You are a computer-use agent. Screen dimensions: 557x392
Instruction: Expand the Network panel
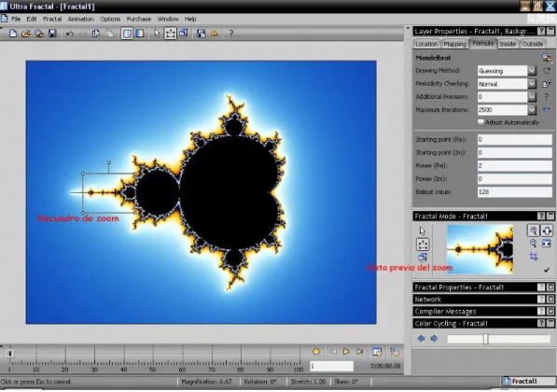(x=550, y=300)
